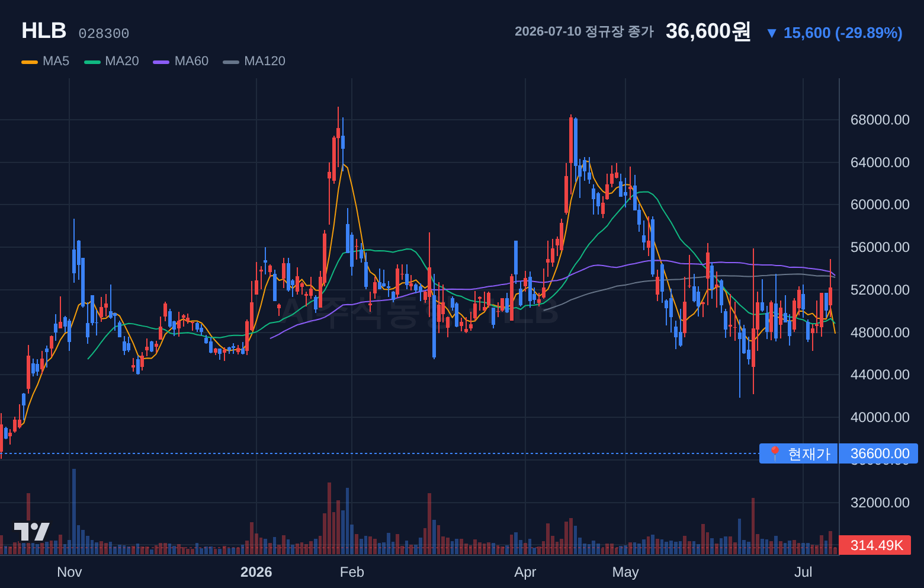The height and width of the screenshot is (588, 924).
Task: Toggle the MA120 legend item
Action: pos(254,61)
